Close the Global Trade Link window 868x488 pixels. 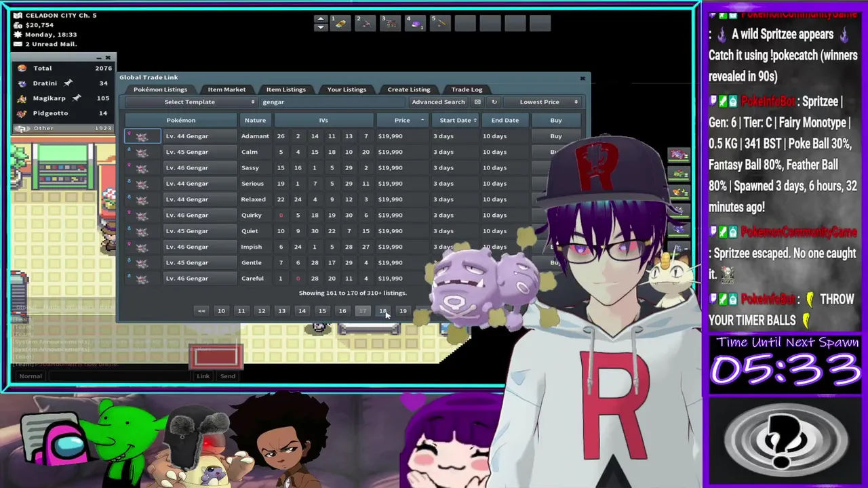coord(583,78)
